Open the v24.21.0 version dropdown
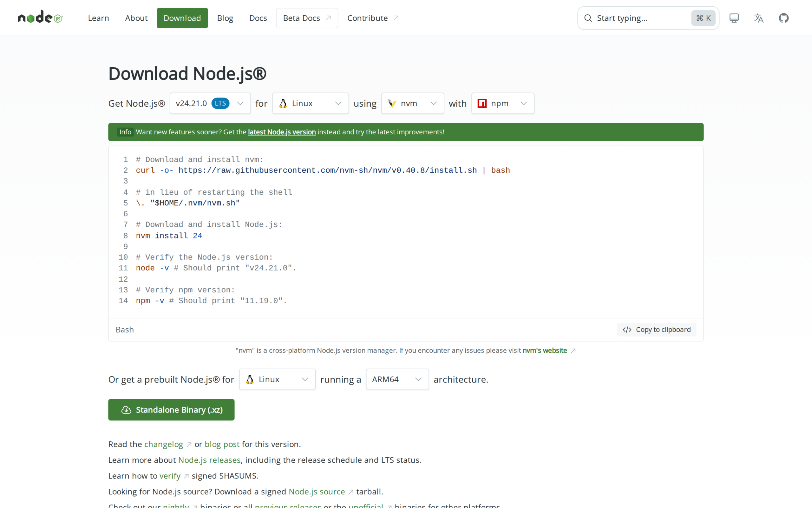 (210, 104)
